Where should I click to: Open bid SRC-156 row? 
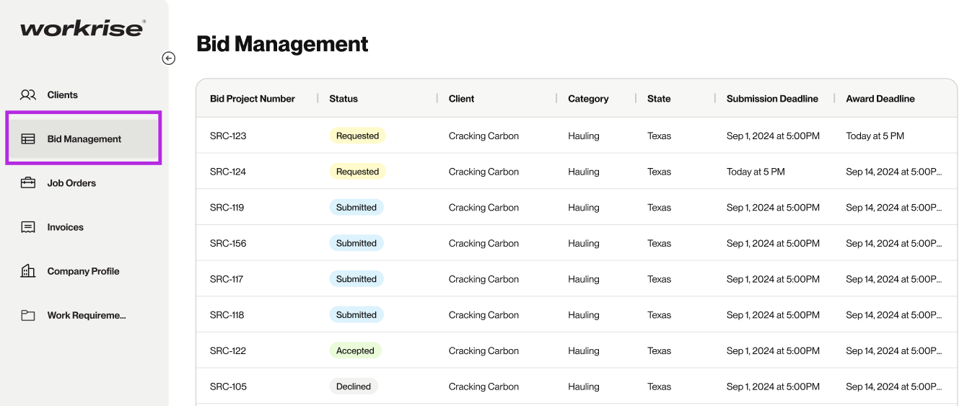click(x=577, y=243)
